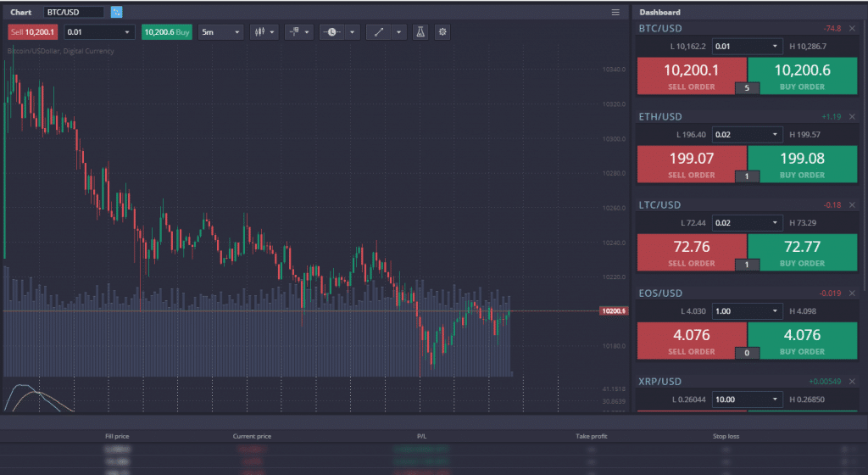Click the 10200.6 current price marker
The image size is (868, 475).
(614, 311)
